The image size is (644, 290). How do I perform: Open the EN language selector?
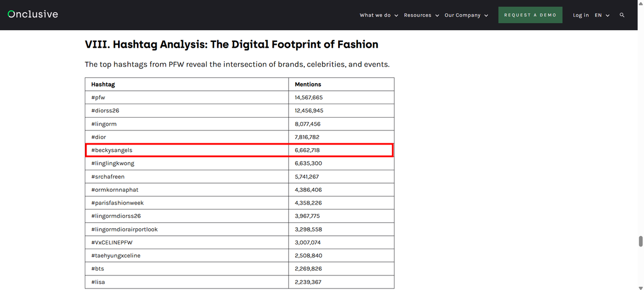coord(602,15)
